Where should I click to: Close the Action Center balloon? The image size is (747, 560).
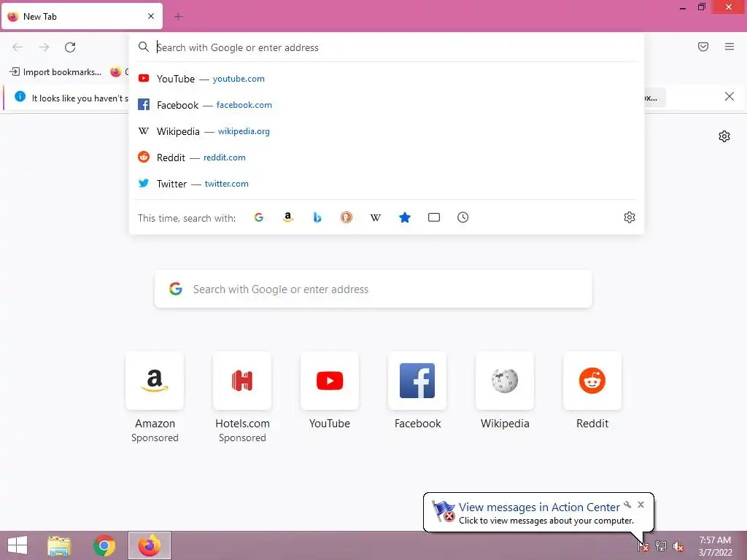(640, 505)
